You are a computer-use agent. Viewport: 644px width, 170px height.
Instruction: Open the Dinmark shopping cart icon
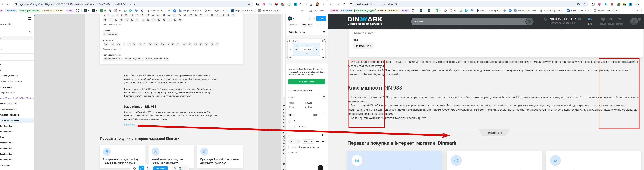619,20
